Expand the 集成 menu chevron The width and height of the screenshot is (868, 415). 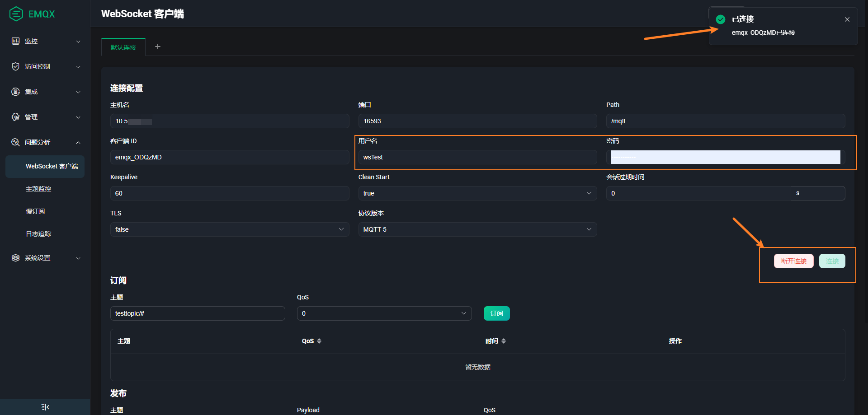click(x=78, y=92)
